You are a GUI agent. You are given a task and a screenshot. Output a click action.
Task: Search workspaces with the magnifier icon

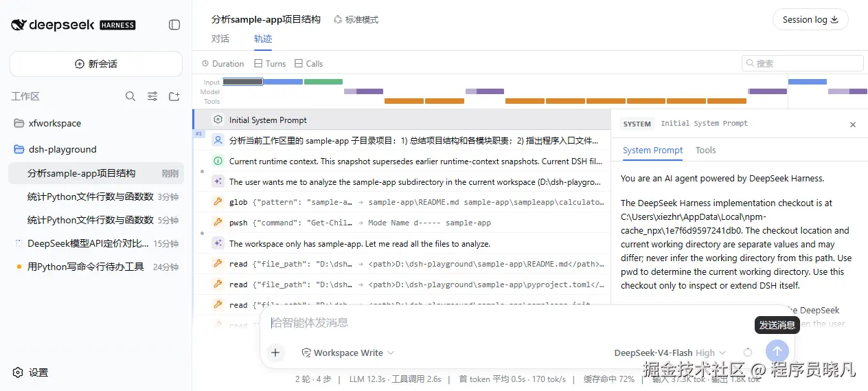(x=130, y=96)
